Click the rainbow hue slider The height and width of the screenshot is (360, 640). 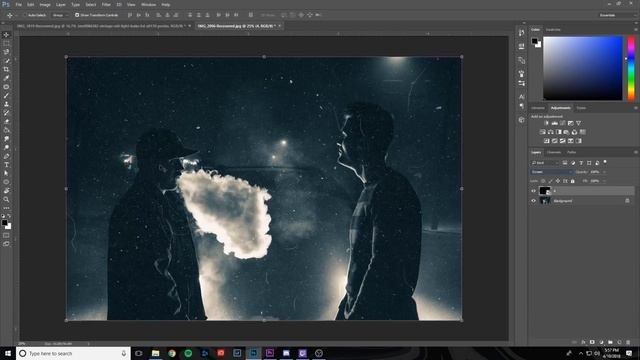pos(631,68)
